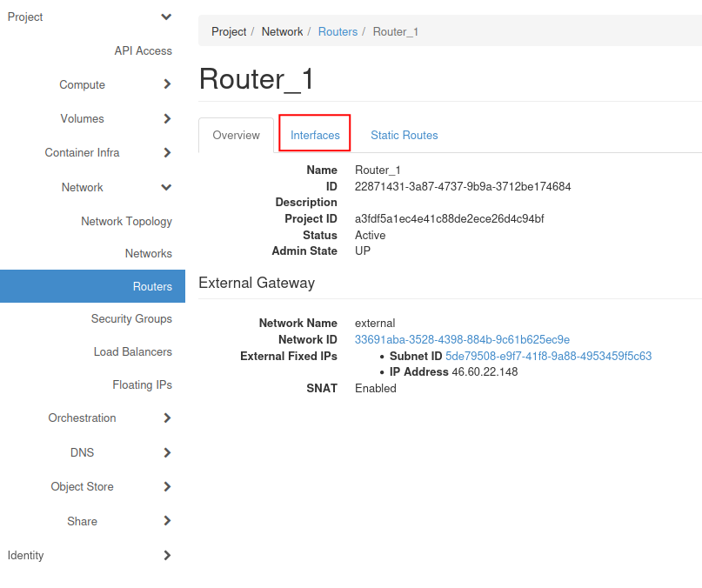Select the Overview tab
This screenshot has width=702, height=588.
click(x=236, y=136)
